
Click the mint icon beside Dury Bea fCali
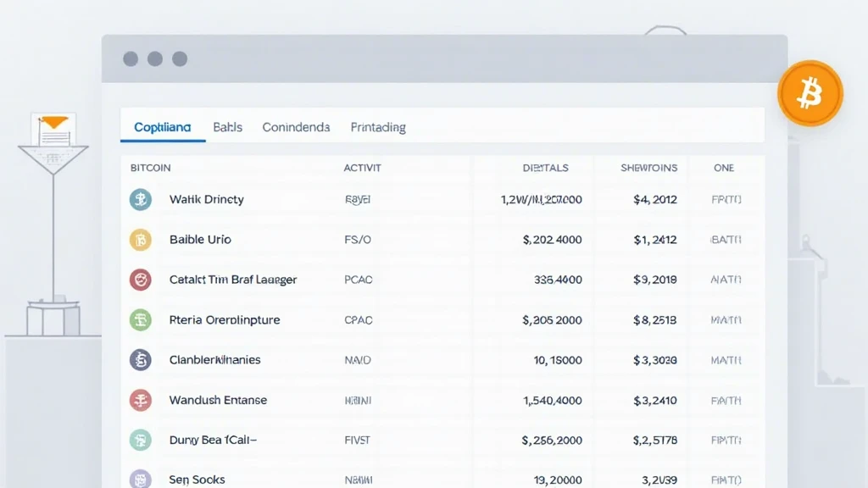[x=141, y=440]
